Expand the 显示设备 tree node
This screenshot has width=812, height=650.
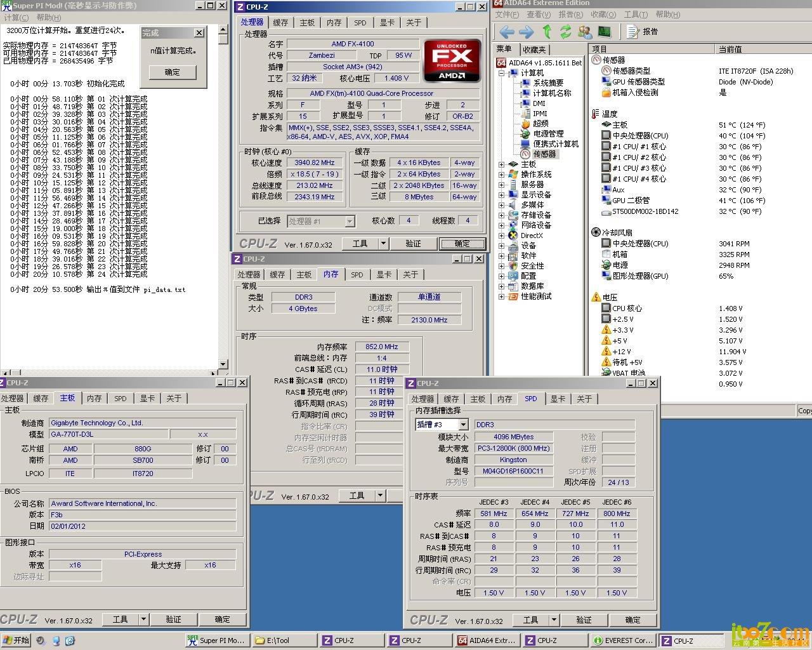tap(501, 195)
